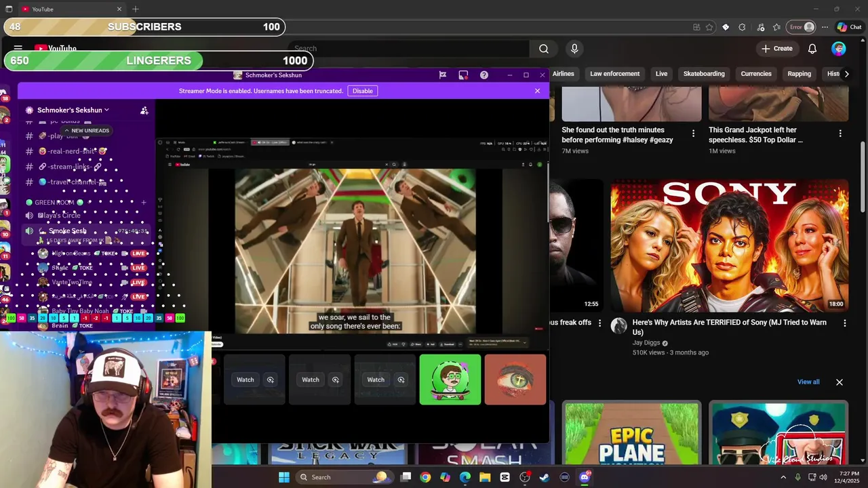868x488 pixels.
Task: Expand Schmoker's Sekshun server dropdown
Action: click(x=73, y=110)
